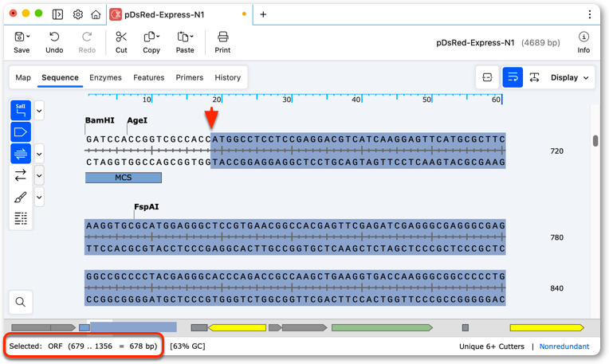Open the Primers tab
Screen dimensions: 609x364
click(190, 77)
